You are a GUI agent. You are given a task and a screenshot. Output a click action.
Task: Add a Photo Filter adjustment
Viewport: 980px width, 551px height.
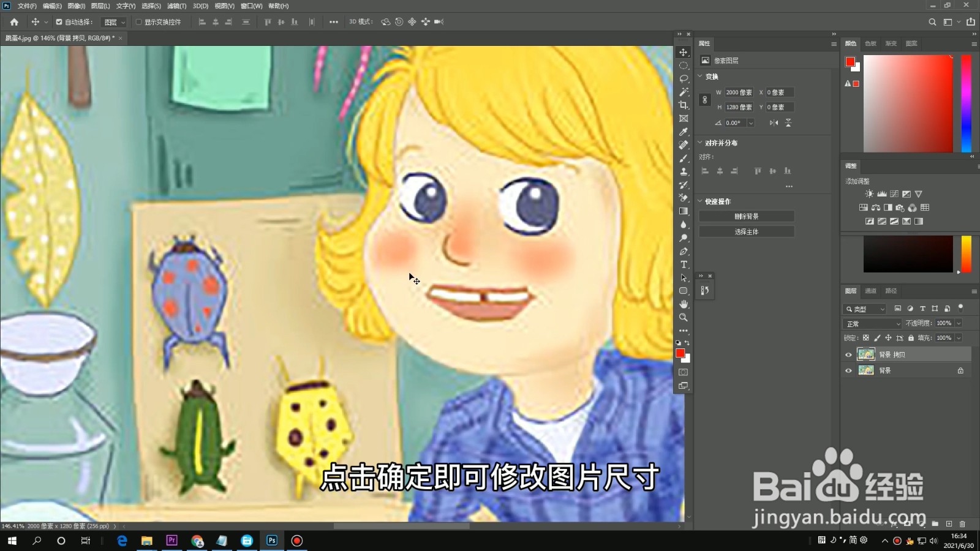(x=900, y=208)
